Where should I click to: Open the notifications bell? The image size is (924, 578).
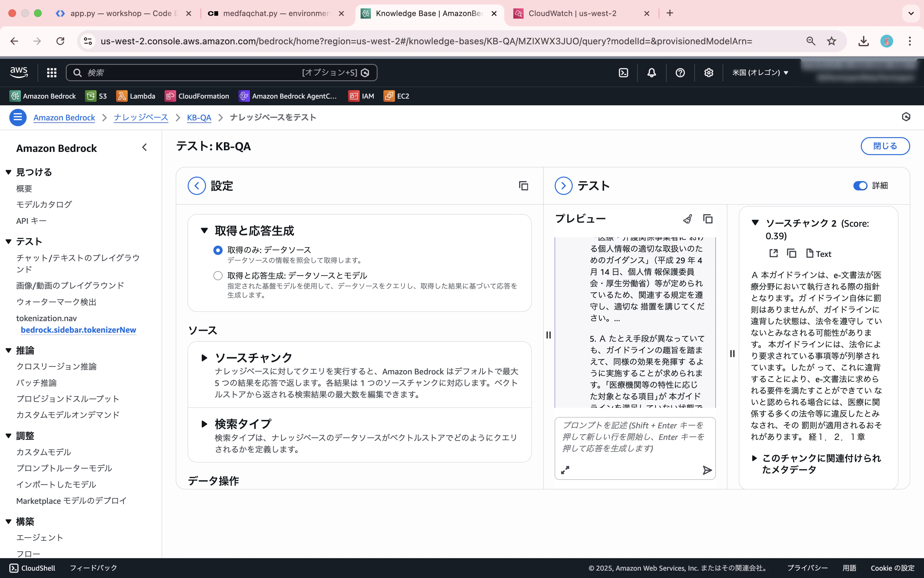(x=651, y=73)
